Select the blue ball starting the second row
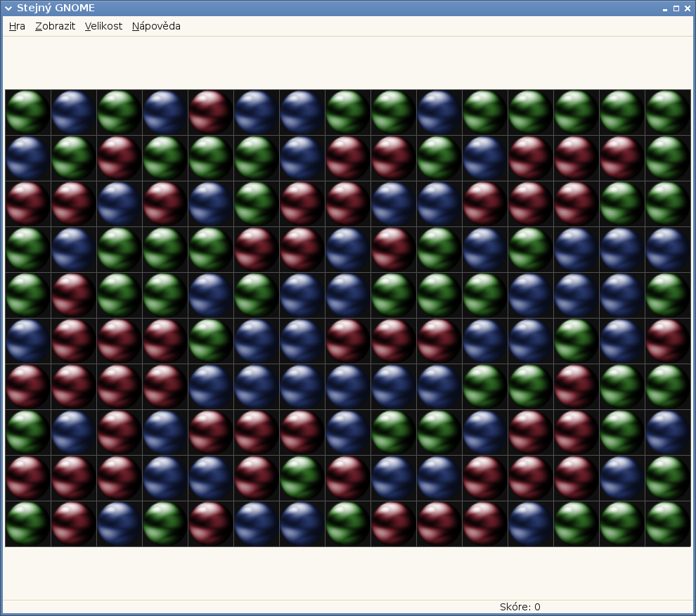The width and height of the screenshot is (696, 616). click(28, 158)
